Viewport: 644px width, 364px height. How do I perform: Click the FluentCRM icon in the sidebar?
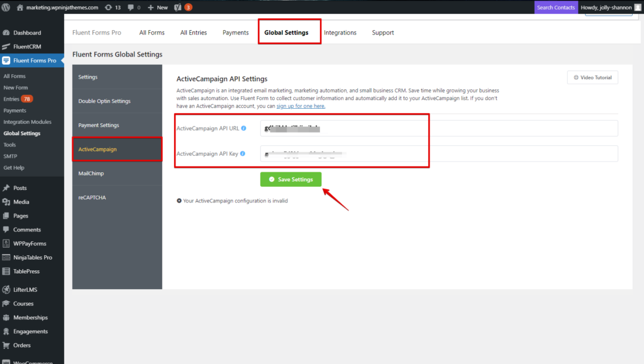[6, 47]
